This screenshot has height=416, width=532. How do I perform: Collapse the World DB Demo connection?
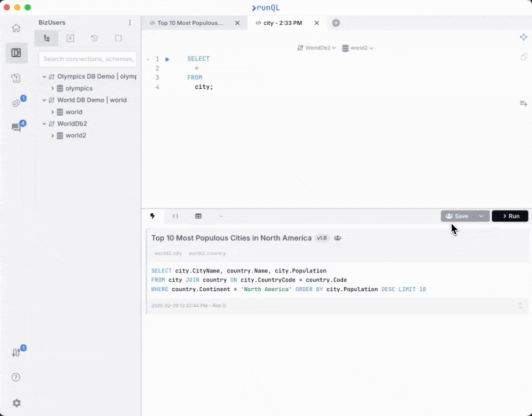click(x=44, y=100)
